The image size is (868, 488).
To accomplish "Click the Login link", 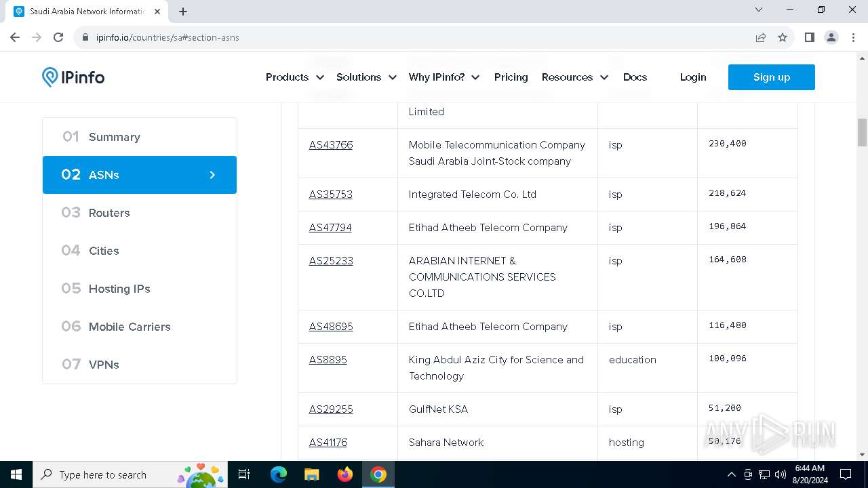I will 693,77.
